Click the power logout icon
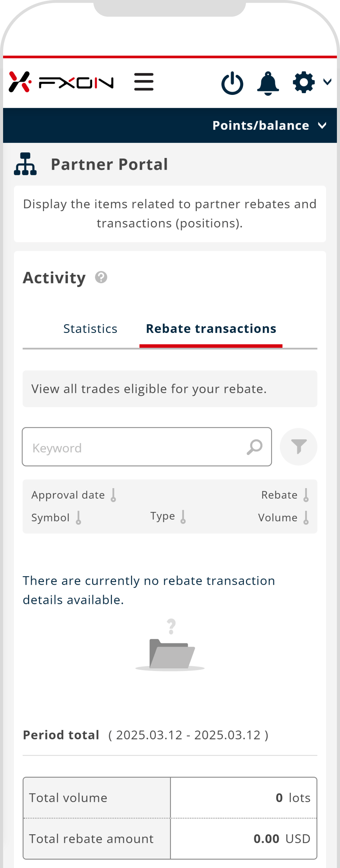 click(x=232, y=83)
